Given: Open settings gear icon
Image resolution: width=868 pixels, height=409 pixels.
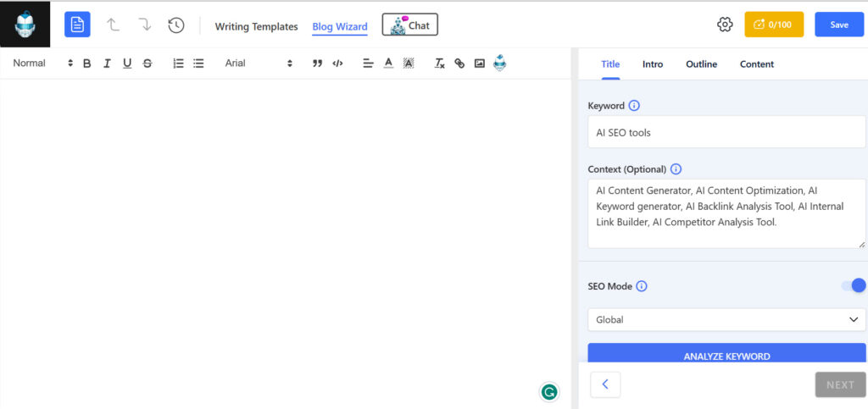Looking at the screenshot, I should click(x=725, y=25).
